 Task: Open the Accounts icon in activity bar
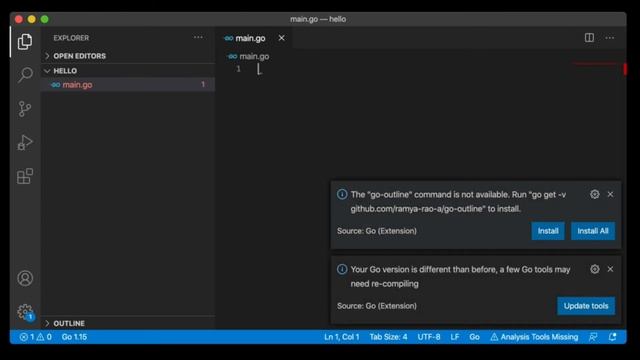pos(25,278)
